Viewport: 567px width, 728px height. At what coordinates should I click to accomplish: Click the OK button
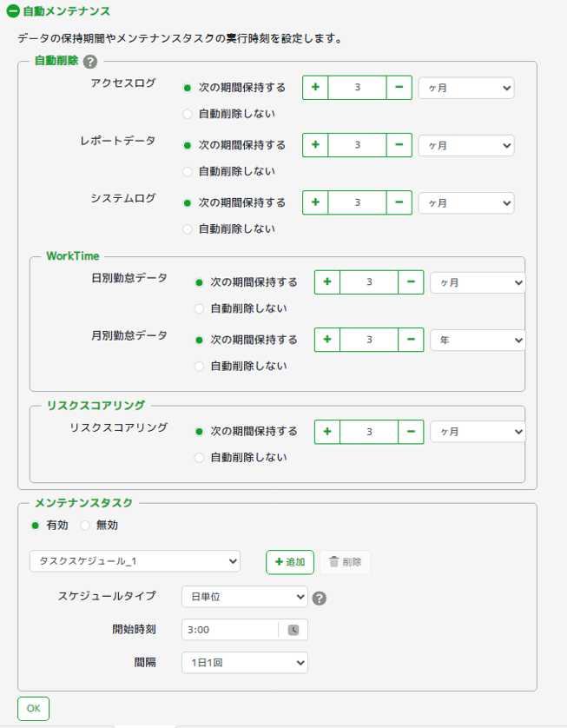[x=33, y=709]
